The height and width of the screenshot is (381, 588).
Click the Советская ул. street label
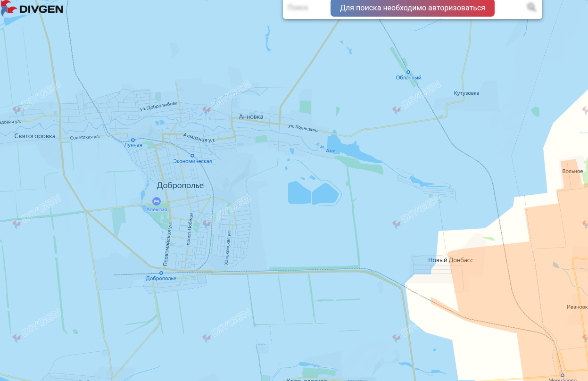(x=84, y=137)
